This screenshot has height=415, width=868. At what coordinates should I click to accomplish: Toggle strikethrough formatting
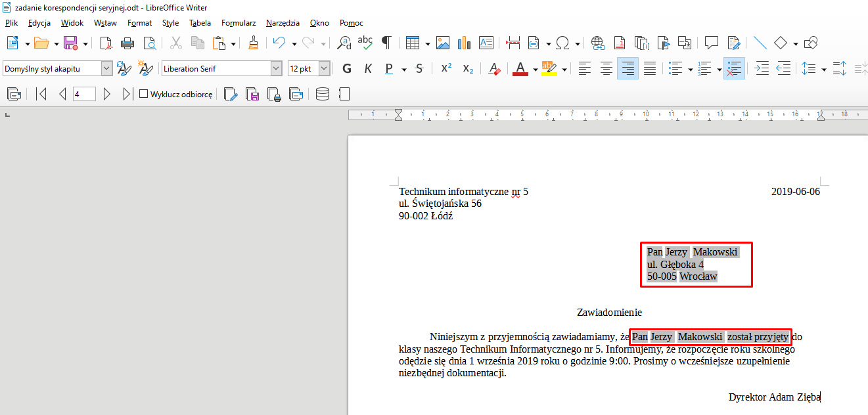click(x=419, y=68)
